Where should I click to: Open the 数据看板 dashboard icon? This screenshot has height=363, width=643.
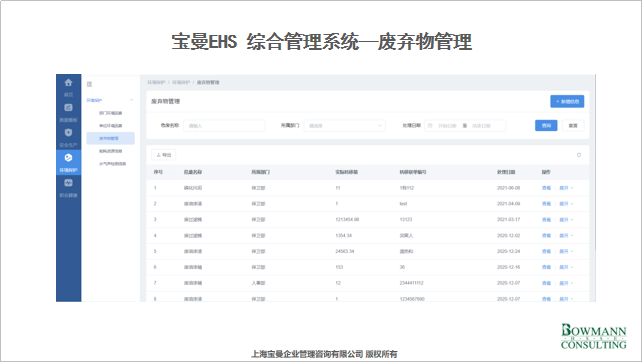tap(68, 108)
